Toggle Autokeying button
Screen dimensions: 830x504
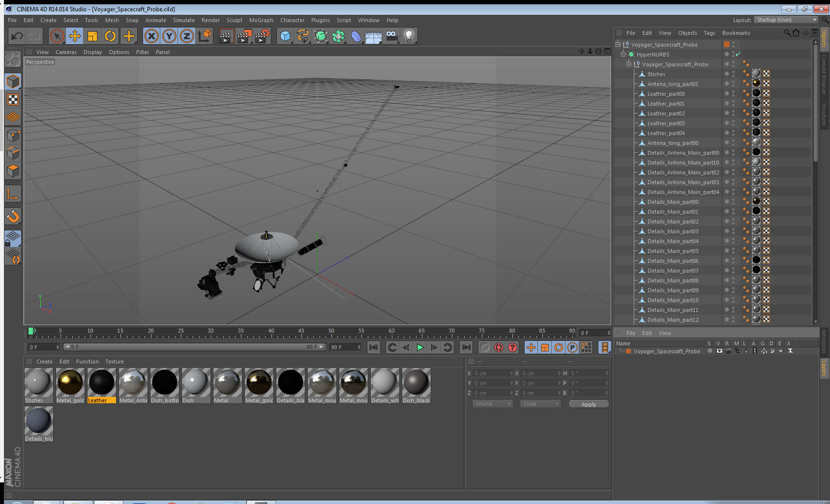point(499,347)
